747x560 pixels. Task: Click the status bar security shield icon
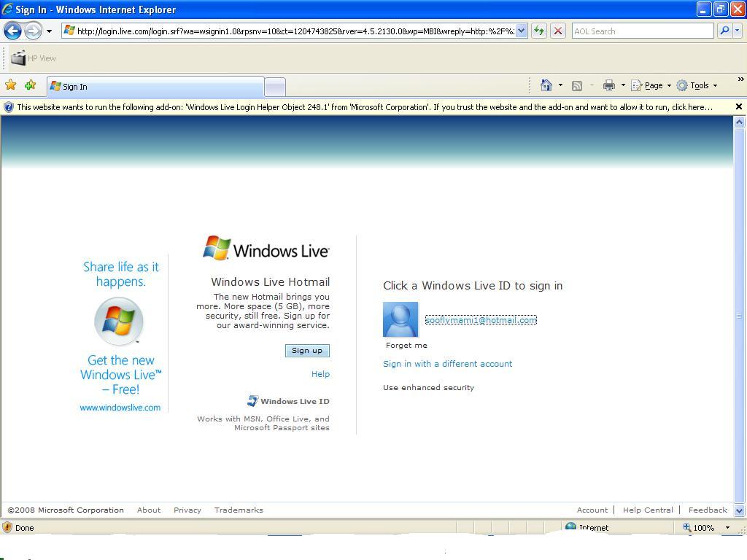pos(7,527)
